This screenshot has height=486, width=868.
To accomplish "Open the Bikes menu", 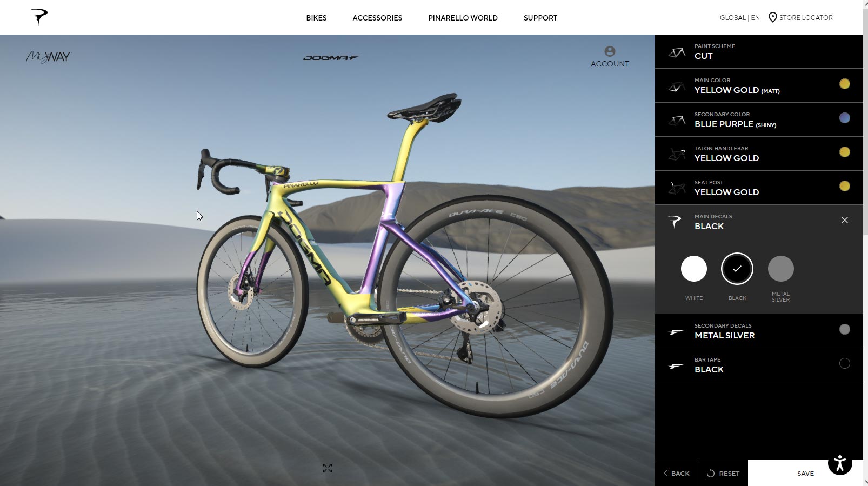I will (316, 18).
